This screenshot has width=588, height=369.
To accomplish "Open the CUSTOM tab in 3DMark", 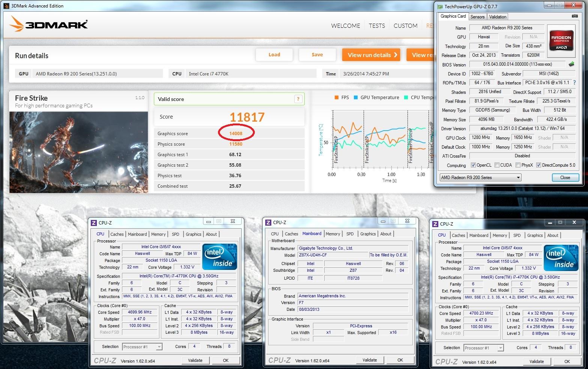I will coord(405,26).
